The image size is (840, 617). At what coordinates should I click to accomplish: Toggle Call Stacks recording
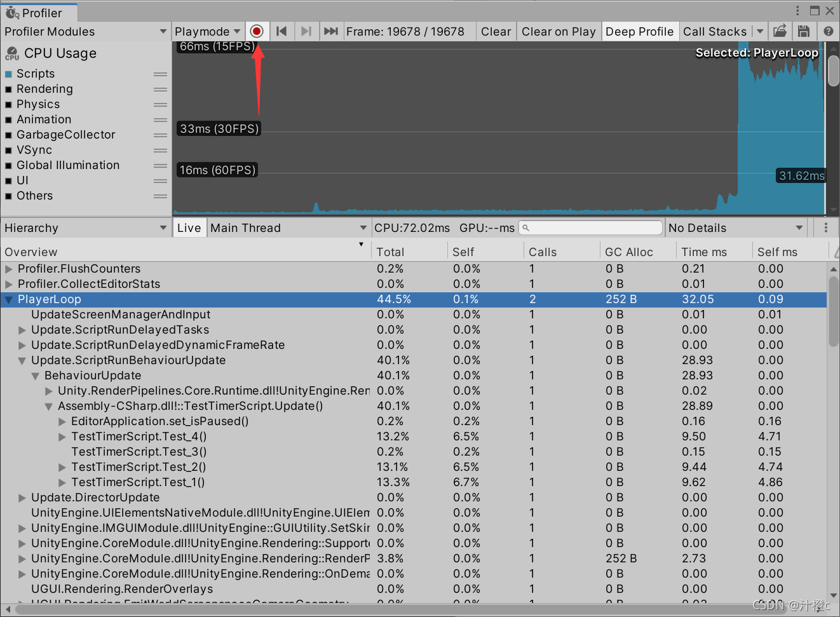coord(715,31)
